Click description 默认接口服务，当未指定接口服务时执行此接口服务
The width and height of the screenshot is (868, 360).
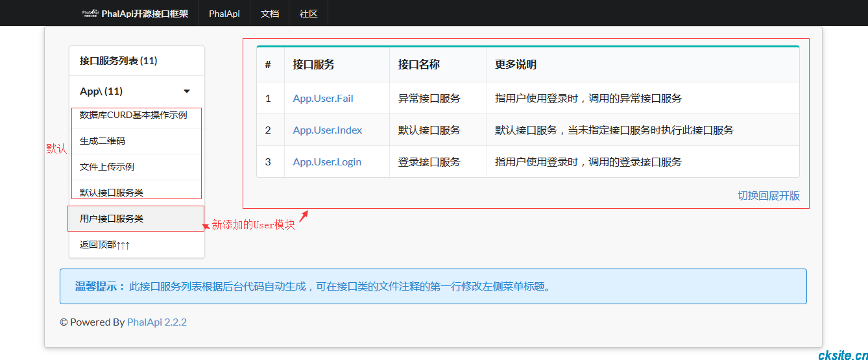point(614,130)
